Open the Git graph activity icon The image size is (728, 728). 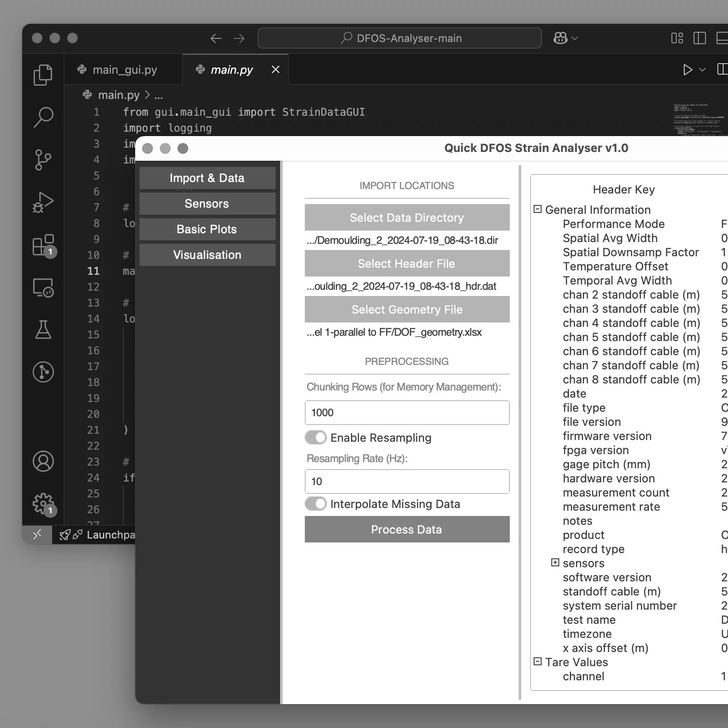click(x=43, y=372)
